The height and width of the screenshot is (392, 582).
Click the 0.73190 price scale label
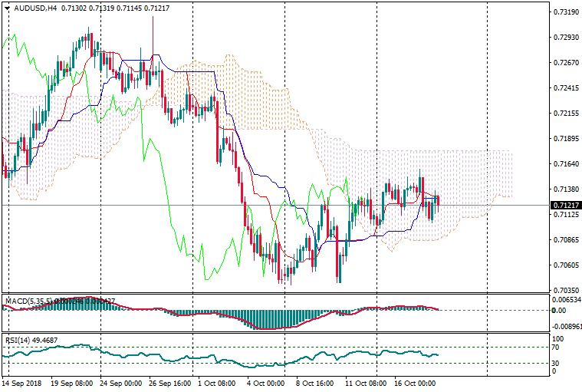(564, 12)
